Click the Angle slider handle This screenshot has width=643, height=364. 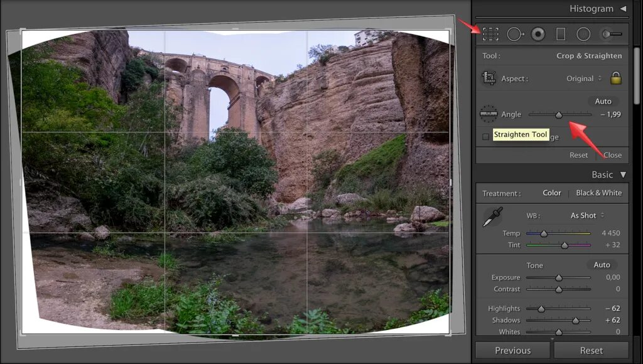click(558, 115)
